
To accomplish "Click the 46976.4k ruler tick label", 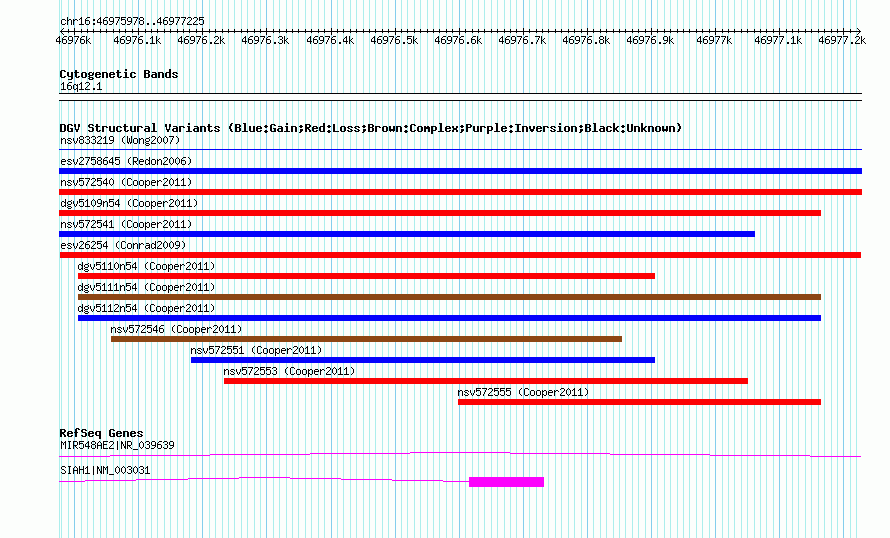I will pos(330,40).
